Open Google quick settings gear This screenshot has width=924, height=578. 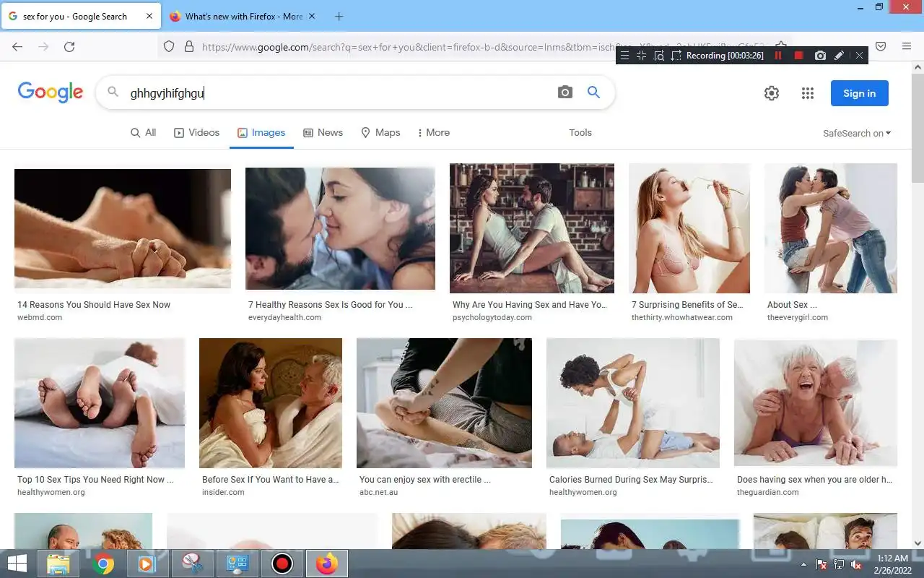[x=772, y=93]
